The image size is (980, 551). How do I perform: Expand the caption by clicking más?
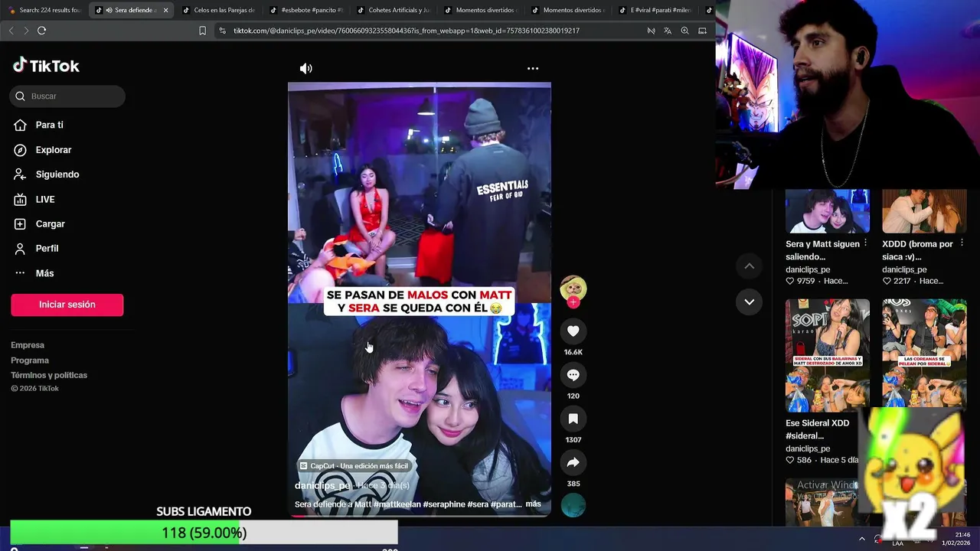(533, 504)
